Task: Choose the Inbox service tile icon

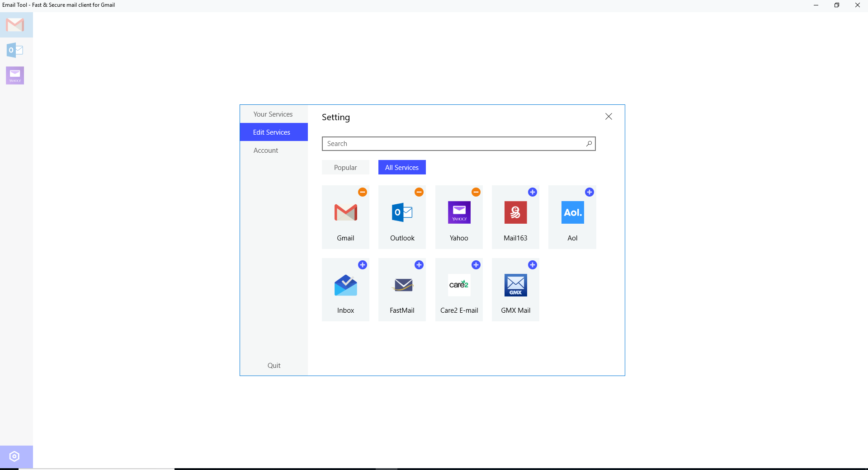Action: point(346,285)
